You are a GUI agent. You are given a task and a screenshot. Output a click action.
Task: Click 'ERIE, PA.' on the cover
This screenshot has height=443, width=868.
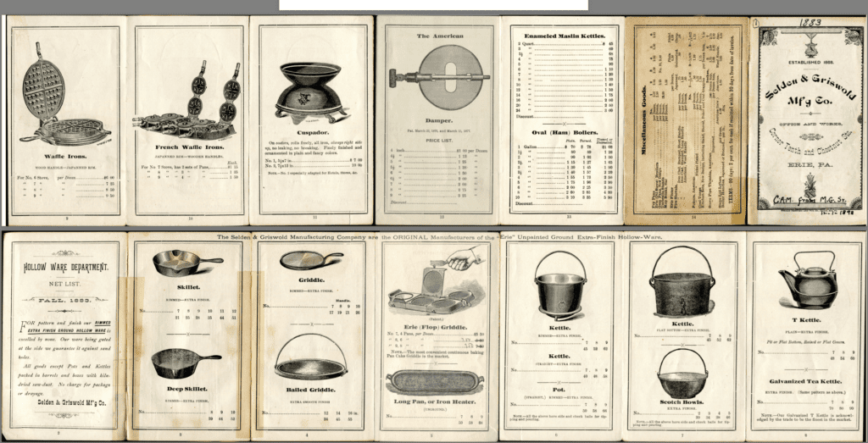[x=808, y=163]
